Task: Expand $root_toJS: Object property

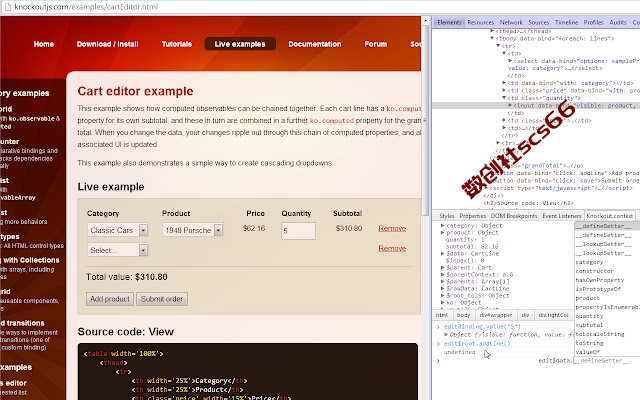Action: pos(442,296)
